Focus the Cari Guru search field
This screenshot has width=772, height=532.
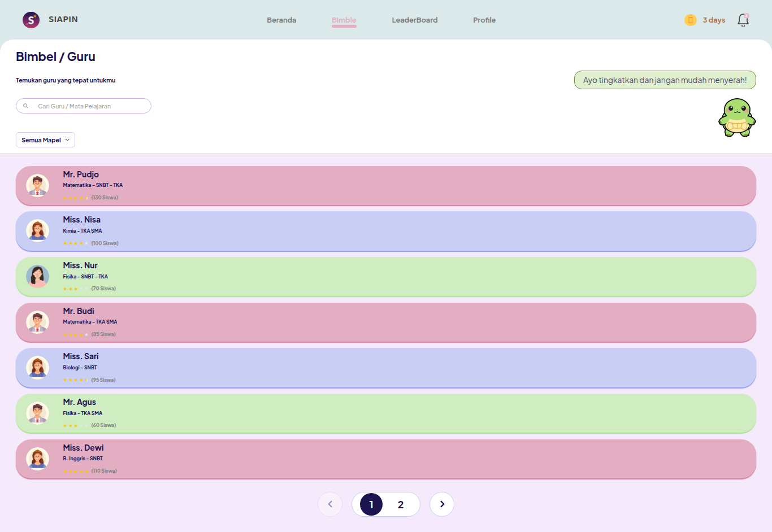point(84,106)
